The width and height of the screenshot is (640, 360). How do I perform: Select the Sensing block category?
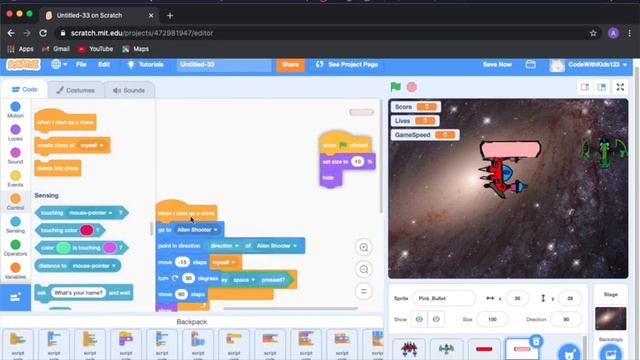pos(16,225)
